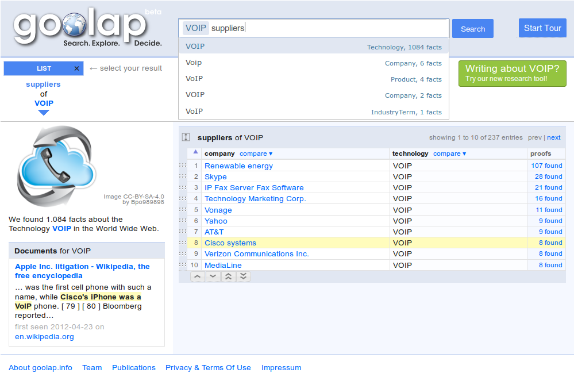Choose the Voip Company 6 facts suggestion
This screenshot has height=392, width=574.
[x=313, y=63]
